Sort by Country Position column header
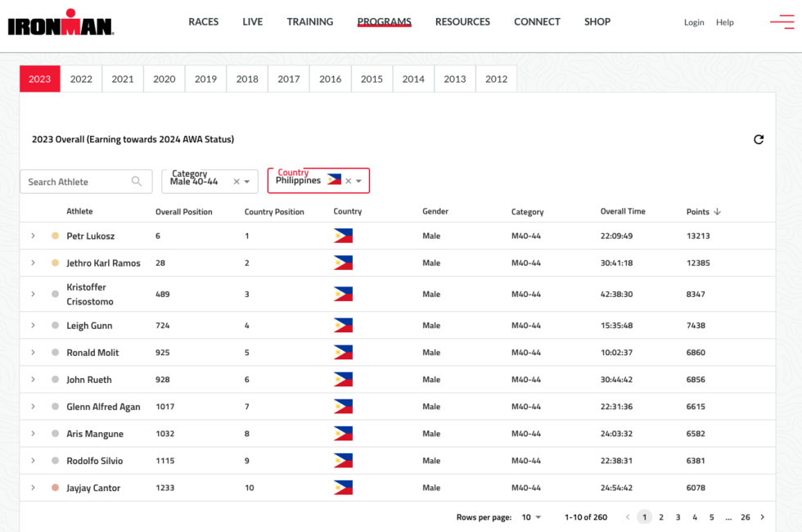Viewport: 802px width, 532px height. coord(274,212)
